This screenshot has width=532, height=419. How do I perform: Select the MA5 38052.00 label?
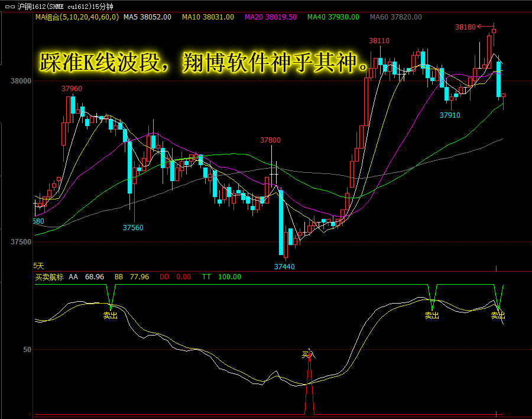(x=147, y=17)
